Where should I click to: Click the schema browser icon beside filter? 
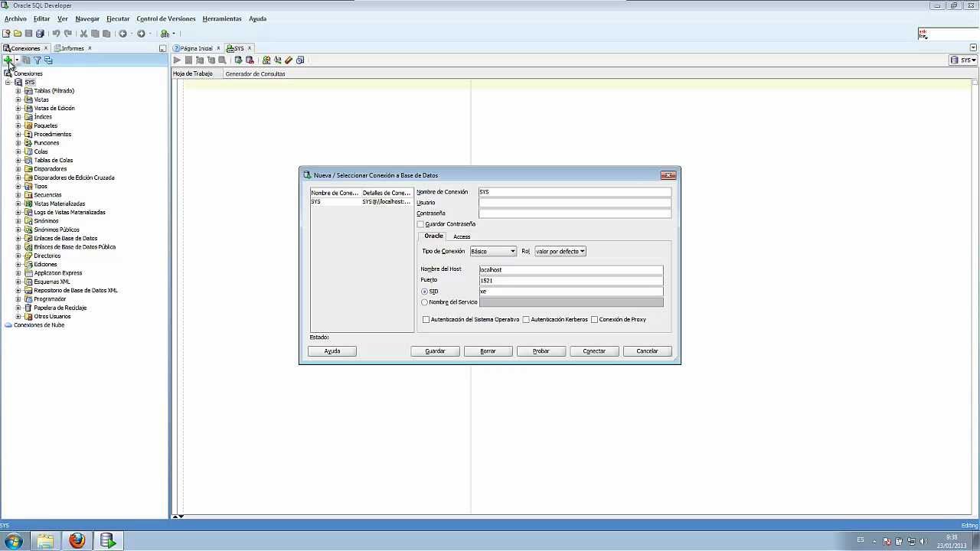(48, 60)
